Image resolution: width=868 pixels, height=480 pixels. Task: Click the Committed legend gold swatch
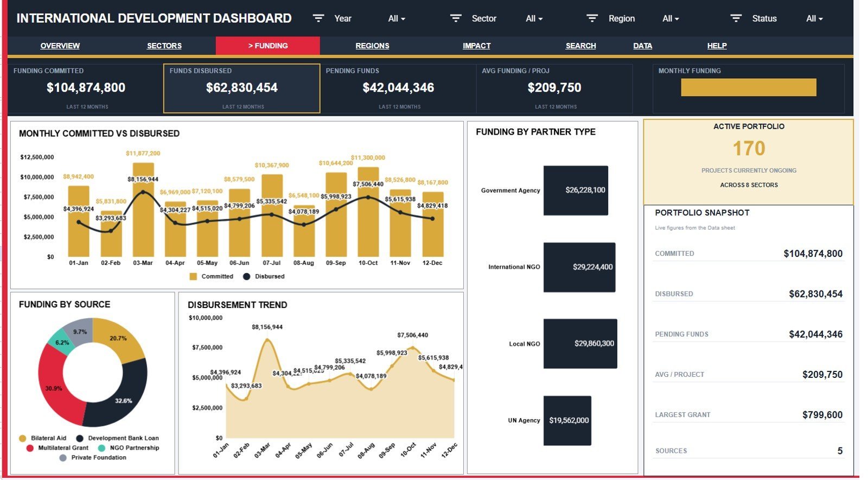point(193,276)
